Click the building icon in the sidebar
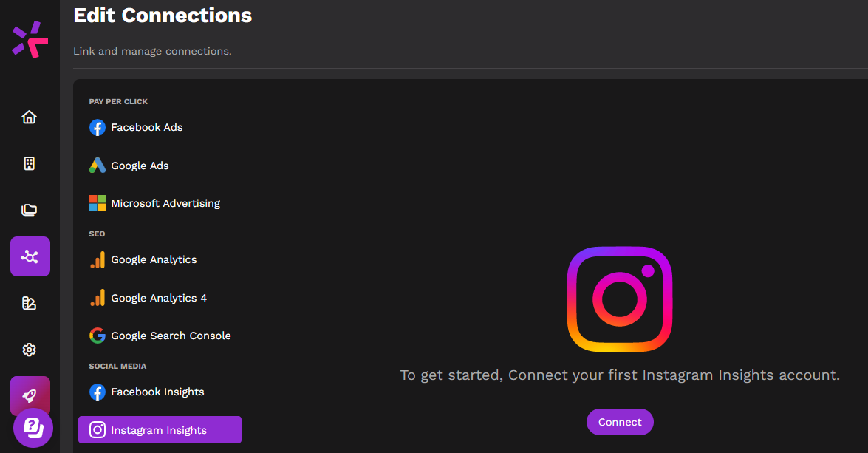This screenshot has height=453, width=868. click(x=30, y=163)
